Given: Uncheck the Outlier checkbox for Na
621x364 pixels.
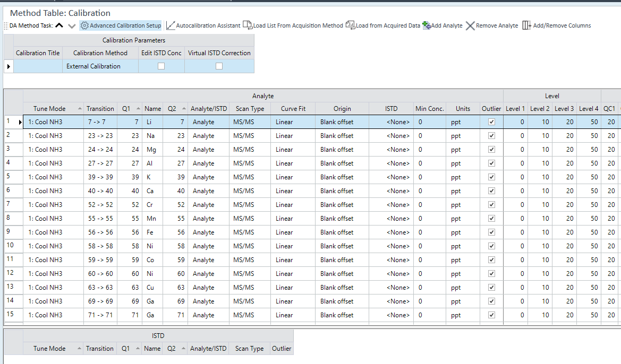Looking at the screenshot, I should click(x=491, y=136).
